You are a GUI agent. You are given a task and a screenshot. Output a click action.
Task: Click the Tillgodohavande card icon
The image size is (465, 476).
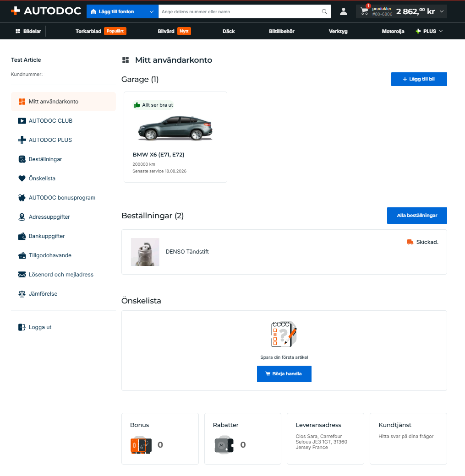(x=22, y=255)
